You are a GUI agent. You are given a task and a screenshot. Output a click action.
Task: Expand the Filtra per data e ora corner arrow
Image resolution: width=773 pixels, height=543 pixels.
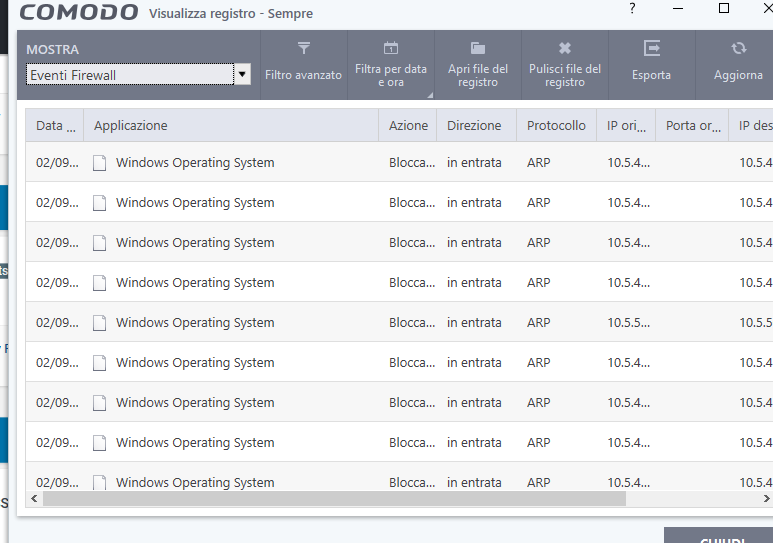(x=429, y=95)
